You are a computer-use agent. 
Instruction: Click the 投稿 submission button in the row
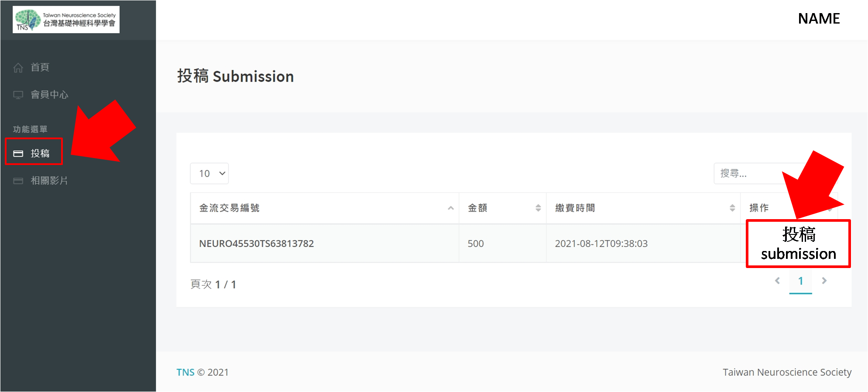coord(798,244)
